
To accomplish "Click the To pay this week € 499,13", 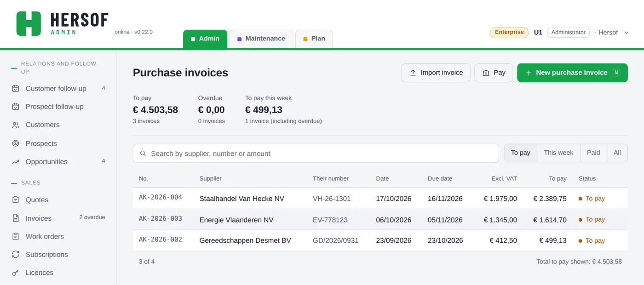I will point(283,109).
